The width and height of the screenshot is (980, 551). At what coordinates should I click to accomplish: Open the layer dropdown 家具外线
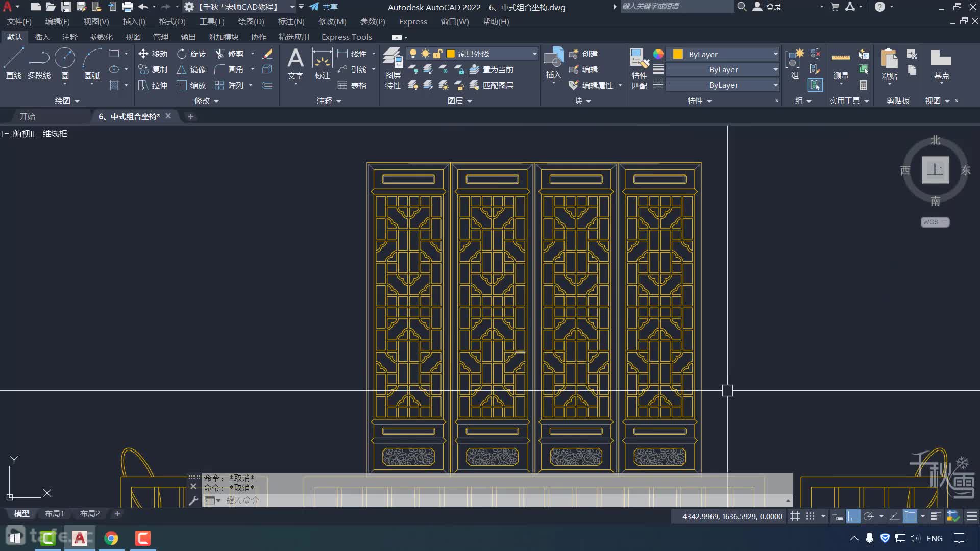tap(473, 54)
